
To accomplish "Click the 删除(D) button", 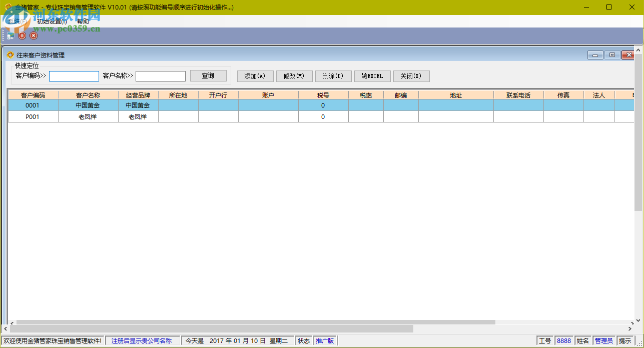I will click(x=333, y=76).
